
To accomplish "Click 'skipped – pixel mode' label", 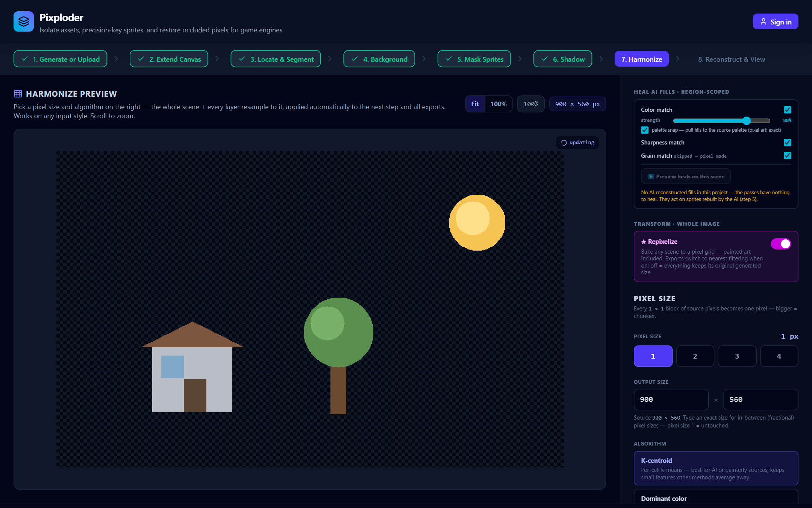I will coord(700,156).
